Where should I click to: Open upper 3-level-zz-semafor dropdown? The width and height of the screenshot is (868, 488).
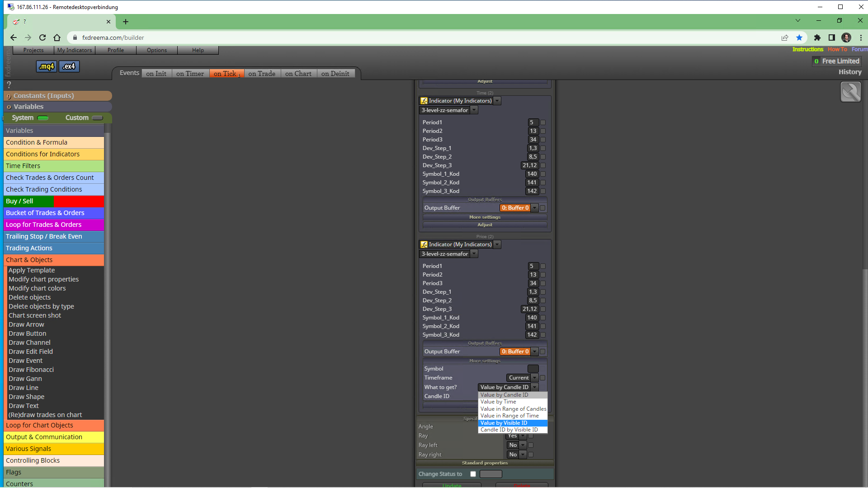[474, 110]
